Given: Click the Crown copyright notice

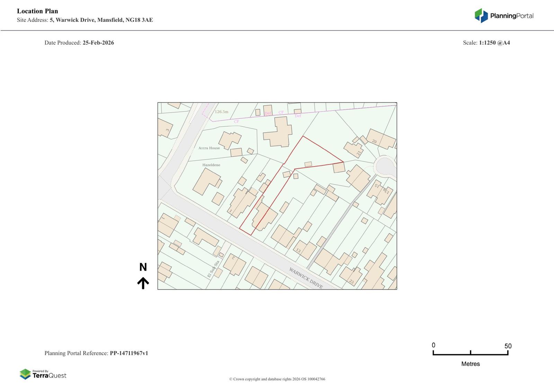Looking at the screenshot, I should pyautogui.click(x=277, y=379).
